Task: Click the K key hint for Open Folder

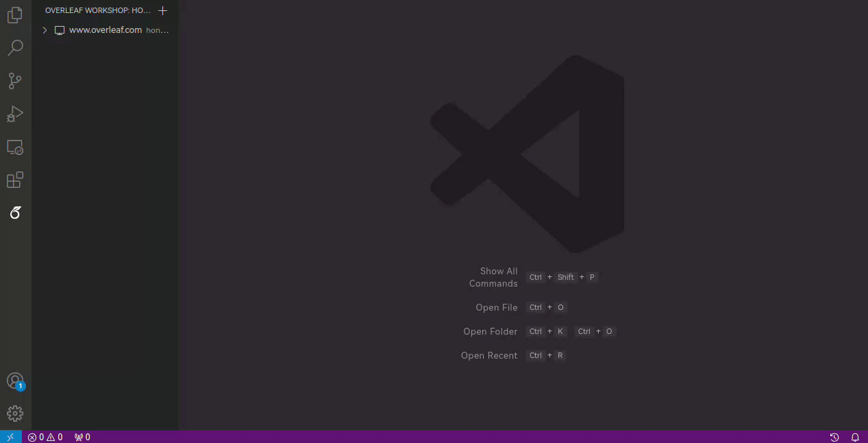Action: tap(560, 331)
